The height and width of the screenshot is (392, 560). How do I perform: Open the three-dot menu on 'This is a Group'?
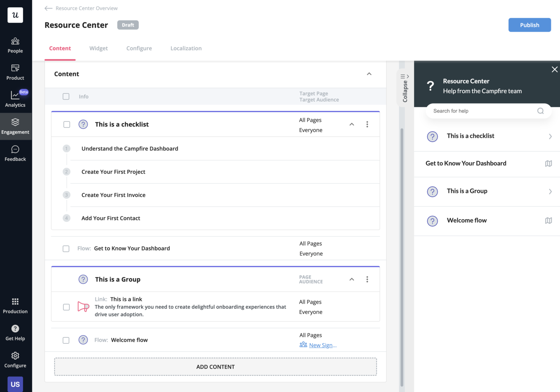367,279
